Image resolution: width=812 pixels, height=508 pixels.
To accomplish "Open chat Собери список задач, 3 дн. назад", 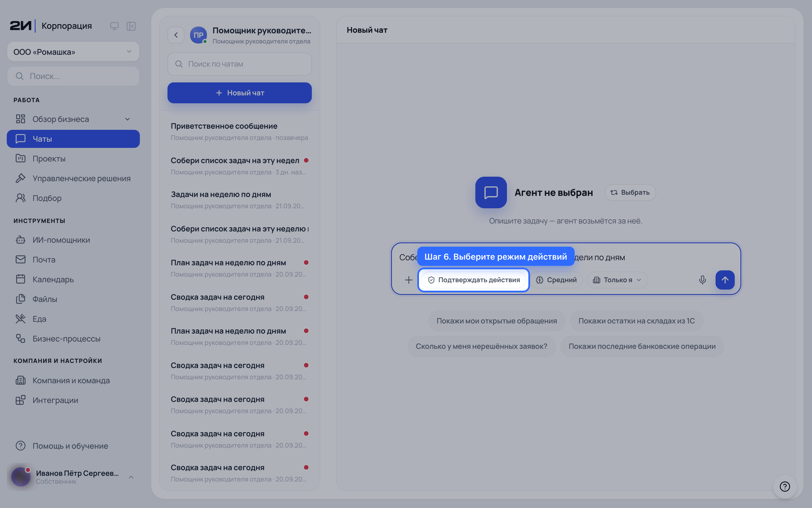I will click(x=240, y=166).
